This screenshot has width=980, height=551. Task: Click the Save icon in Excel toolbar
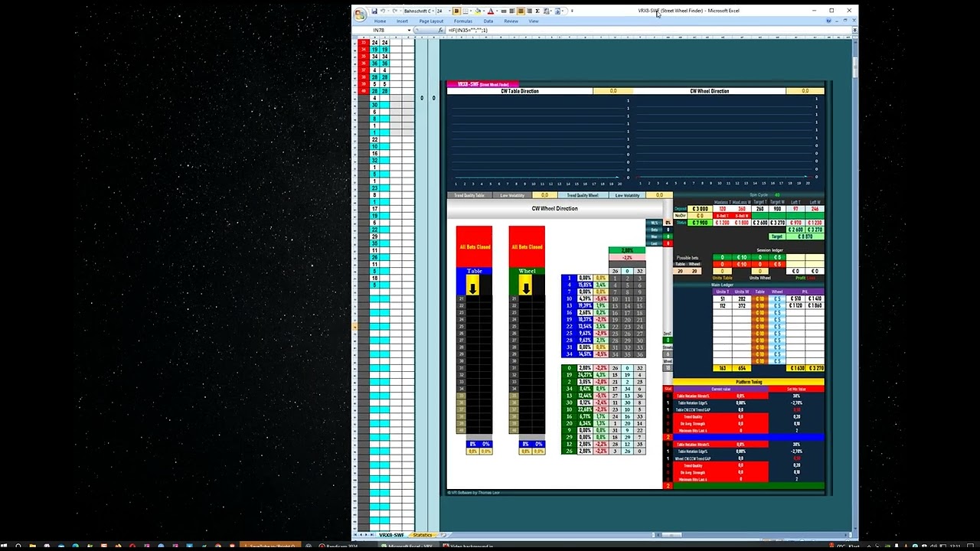(x=374, y=11)
